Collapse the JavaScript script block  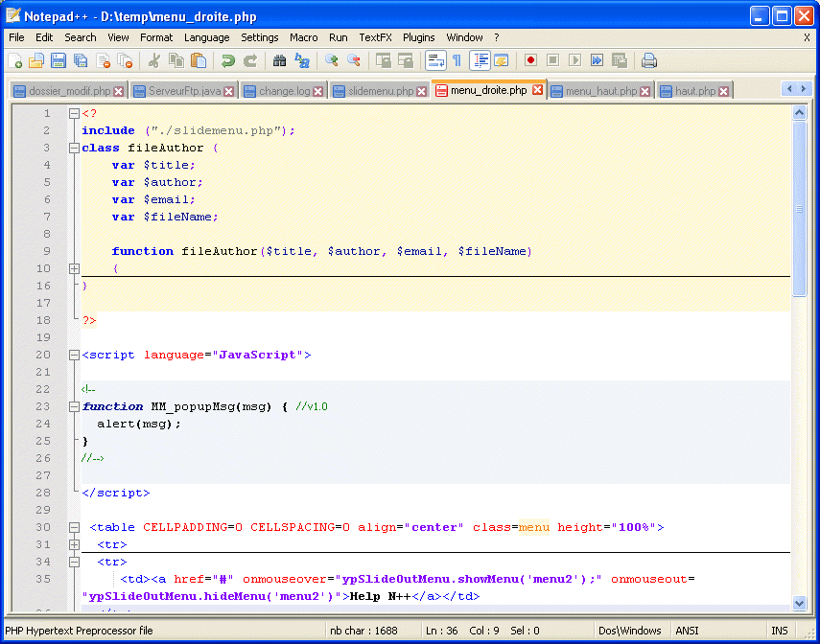pyautogui.click(x=75, y=355)
